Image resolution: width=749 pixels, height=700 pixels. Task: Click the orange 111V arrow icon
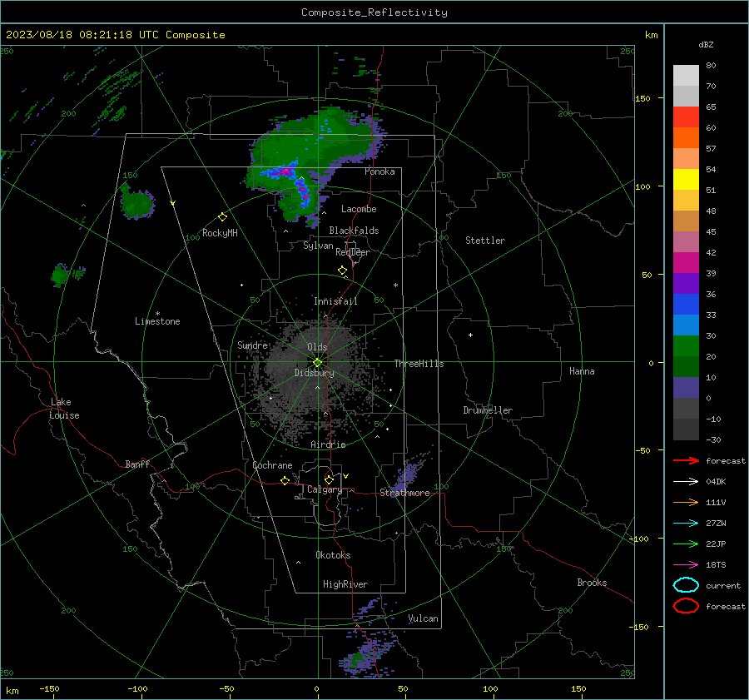[686, 502]
